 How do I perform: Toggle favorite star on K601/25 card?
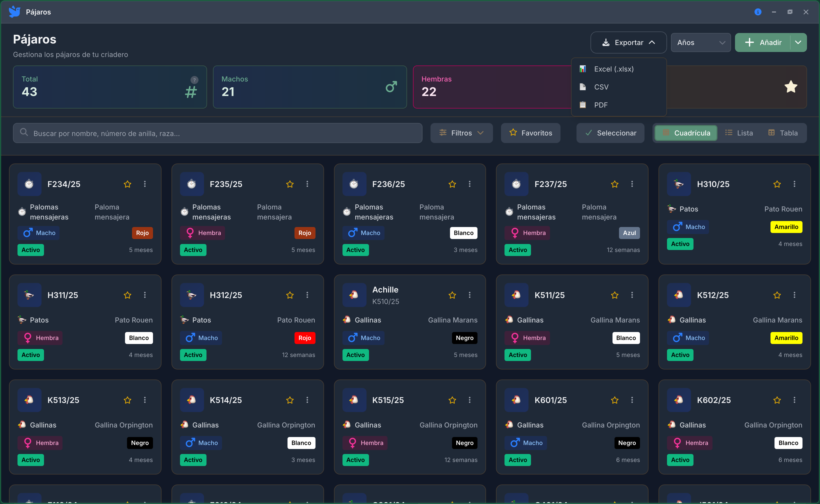[x=615, y=400]
